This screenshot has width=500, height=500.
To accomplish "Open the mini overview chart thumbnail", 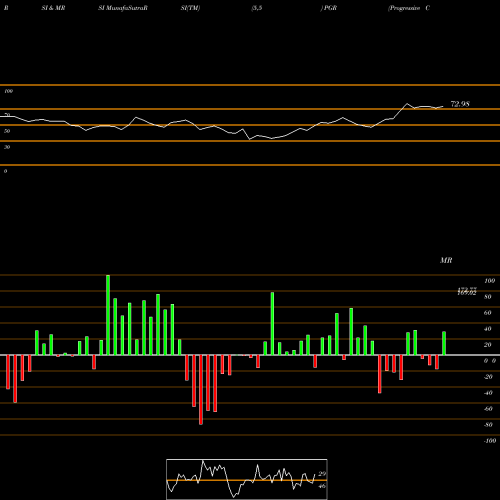I will [247, 479].
